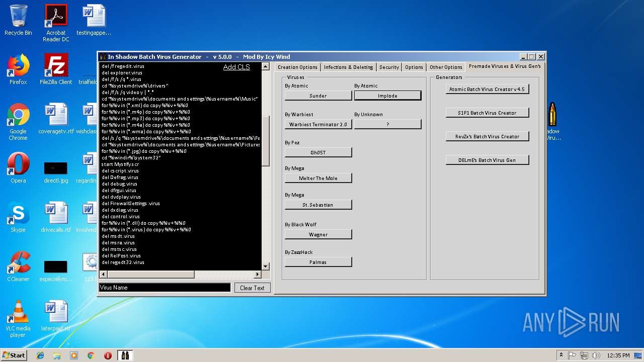Screen dimensions: 644x362
Task: Open the Action Center flag tray icon
Action: point(572,355)
